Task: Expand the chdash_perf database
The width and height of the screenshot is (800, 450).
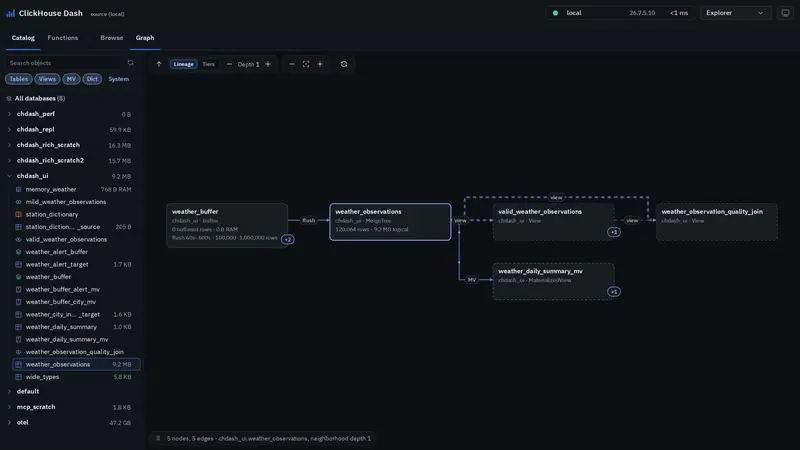Action: click(x=9, y=114)
